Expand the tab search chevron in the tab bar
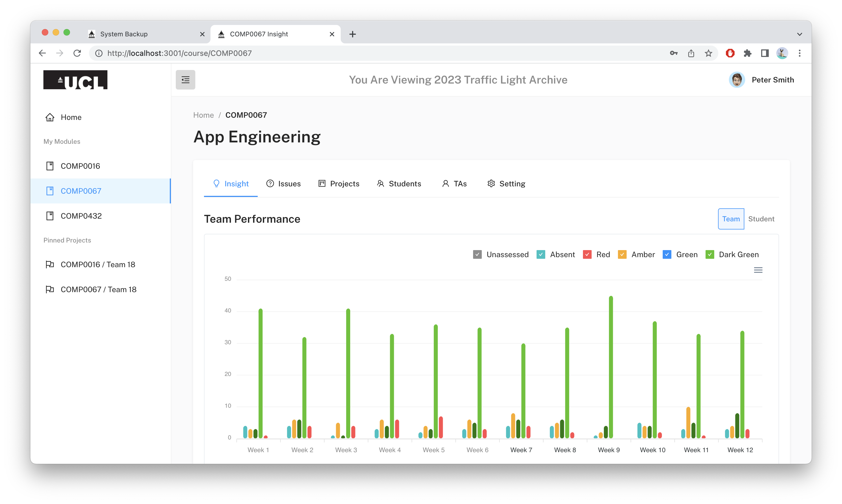The width and height of the screenshot is (842, 504). 800,34
